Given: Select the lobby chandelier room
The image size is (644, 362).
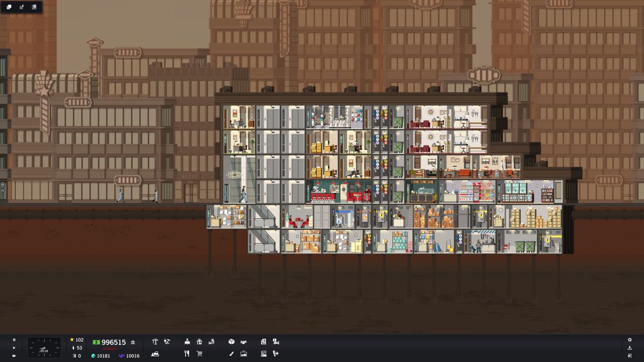Looking at the screenshot, I should (x=239, y=179).
